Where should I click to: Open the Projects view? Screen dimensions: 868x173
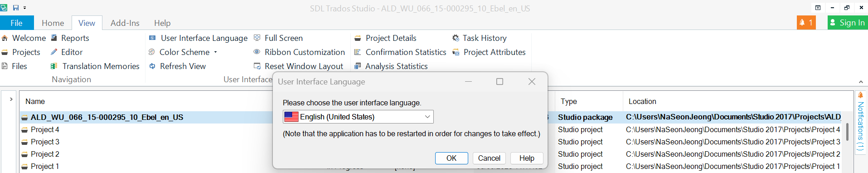click(x=21, y=52)
